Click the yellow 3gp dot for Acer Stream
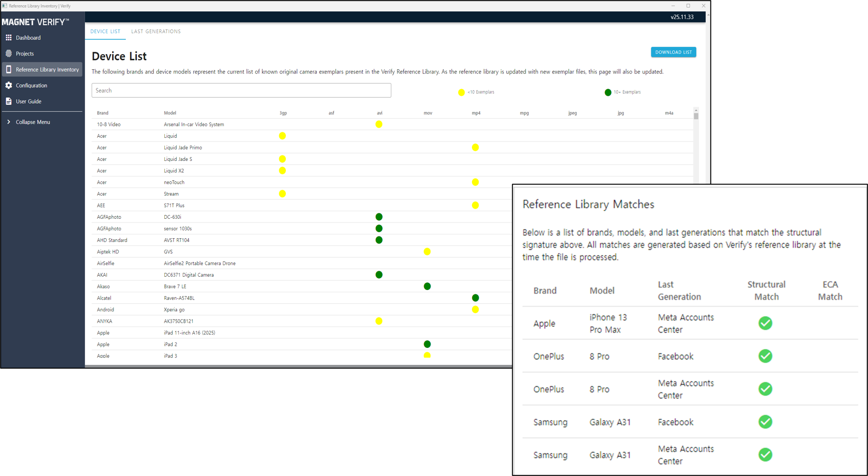Screen dimensions: 868x476 (x=283, y=194)
